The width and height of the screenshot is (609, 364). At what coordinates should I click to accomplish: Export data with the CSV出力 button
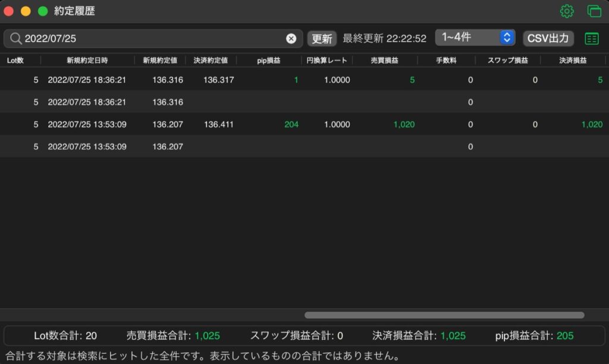(x=548, y=39)
